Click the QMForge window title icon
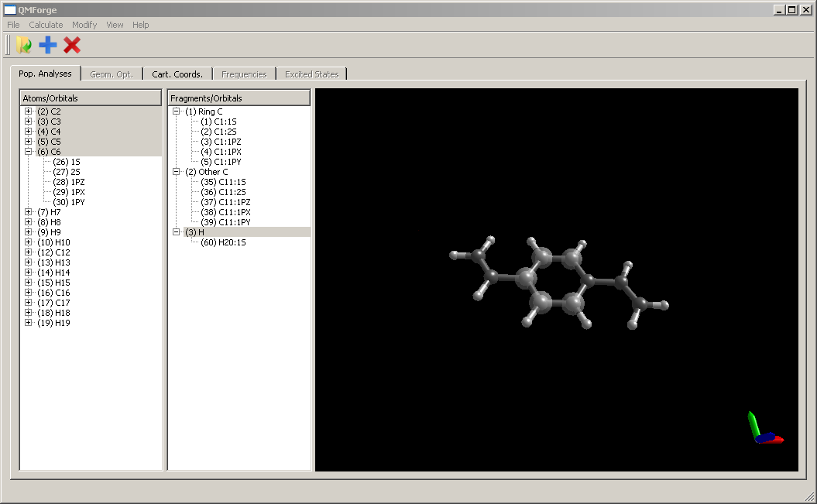 coord(10,10)
